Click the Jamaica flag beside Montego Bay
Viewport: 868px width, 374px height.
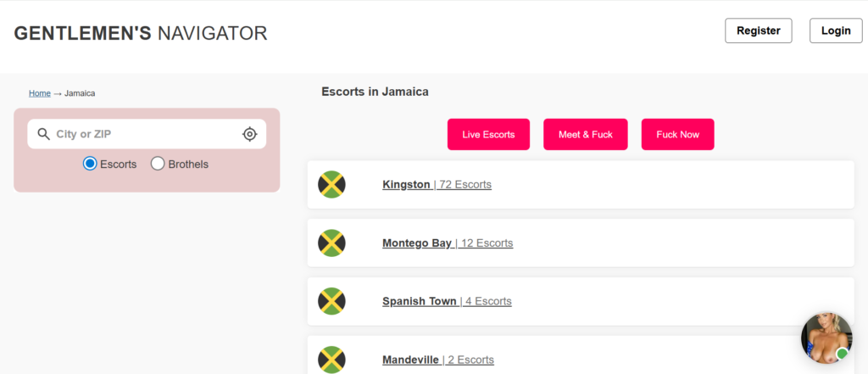click(x=331, y=243)
